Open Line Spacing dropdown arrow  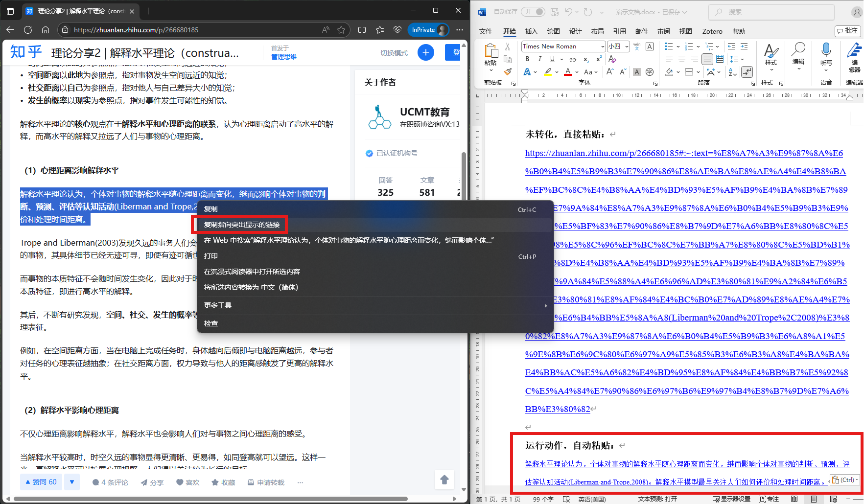(x=743, y=59)
